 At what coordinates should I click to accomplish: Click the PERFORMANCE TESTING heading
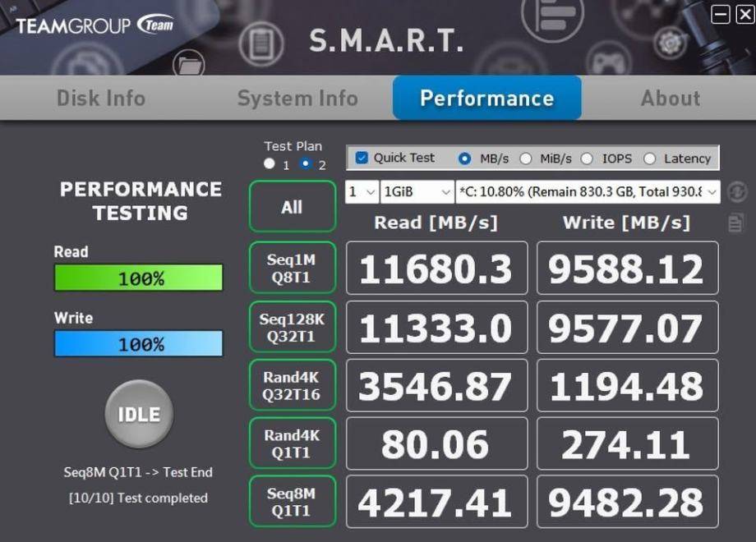pos(141,201)
